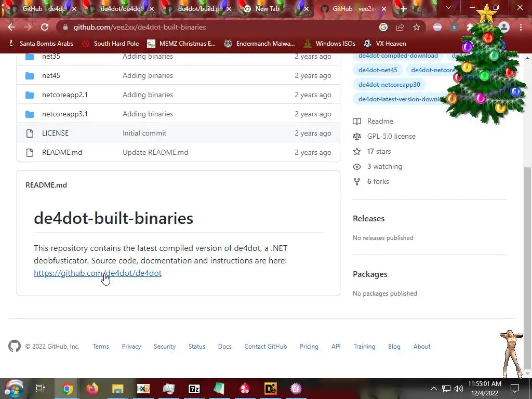Image resolution: width=532 pixels, height=399 pixels.
Task: Reload the current page
Action: pos(45,27)
